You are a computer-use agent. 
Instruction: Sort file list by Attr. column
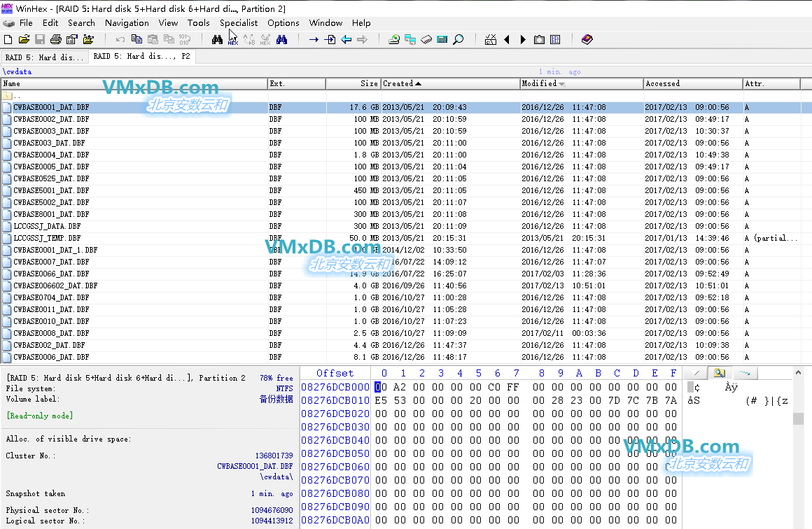coord(771,83)
